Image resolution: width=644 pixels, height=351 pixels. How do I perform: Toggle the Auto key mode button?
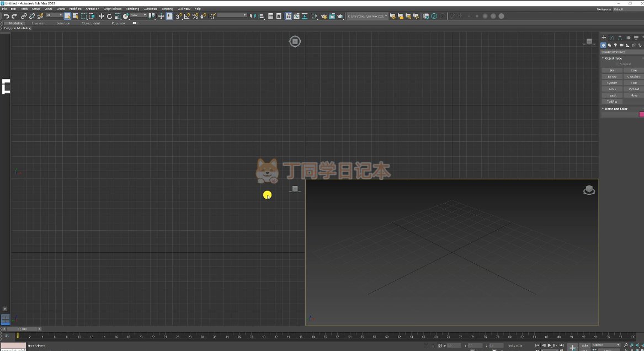[x=584, y=345]
